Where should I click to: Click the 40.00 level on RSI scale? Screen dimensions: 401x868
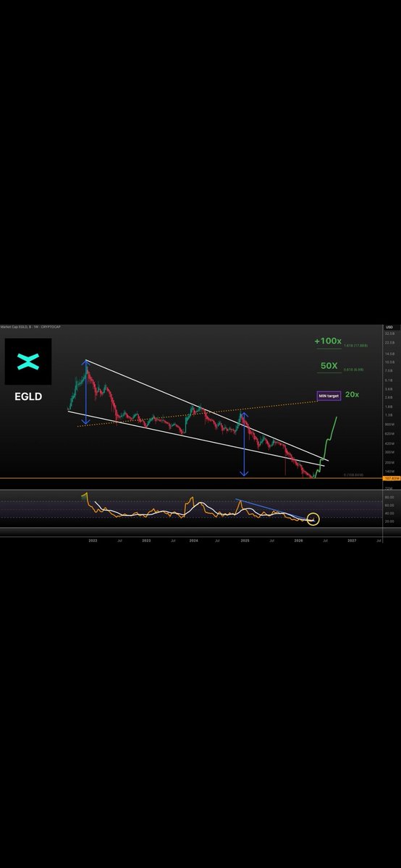pyautogui.click(x=389, y=513)
